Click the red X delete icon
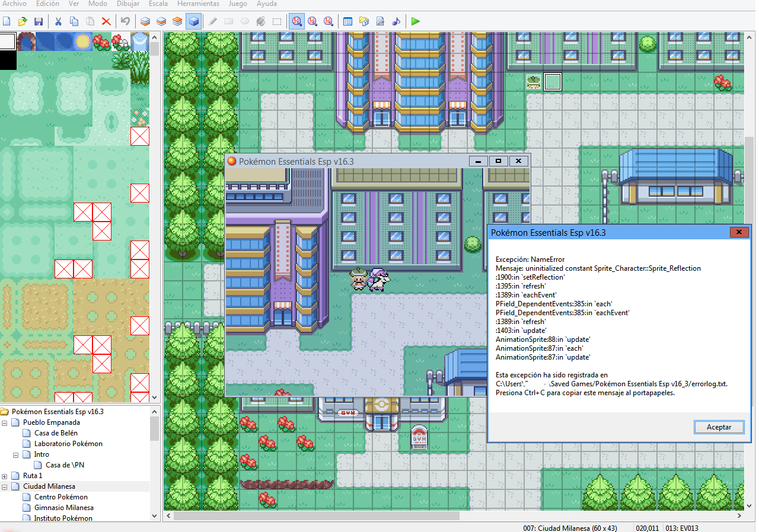Viewport: 759px width, 532px height. (106, 21)
